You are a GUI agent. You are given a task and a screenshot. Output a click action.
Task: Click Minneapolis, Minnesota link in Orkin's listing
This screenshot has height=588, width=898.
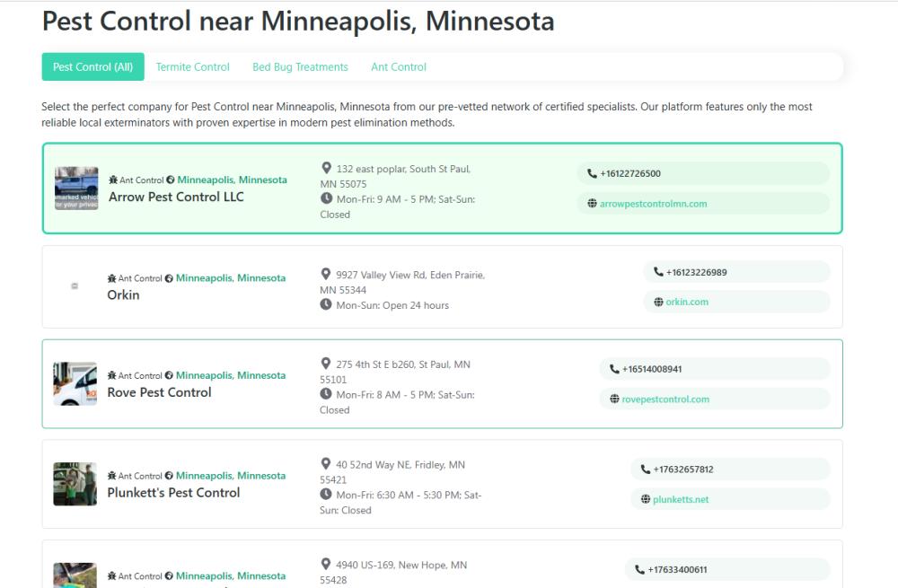point(231,278)
